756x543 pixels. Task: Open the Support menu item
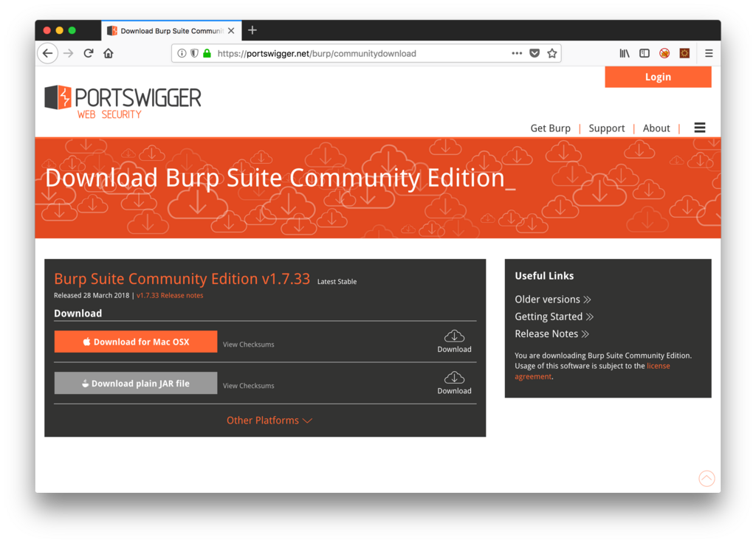pyautogui.click(x=607, y=128)
